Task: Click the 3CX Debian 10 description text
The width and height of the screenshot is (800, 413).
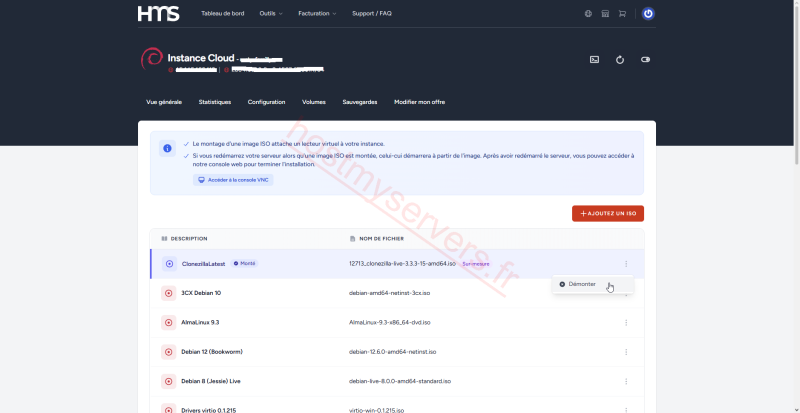Action: (x=201, y=294)
